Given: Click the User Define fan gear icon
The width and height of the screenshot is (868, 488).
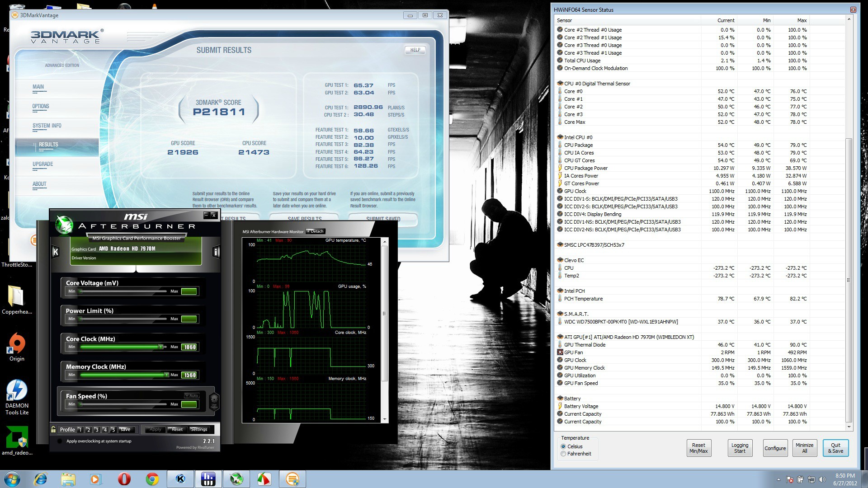Looking at the screenshot, I should pos(214,401).
